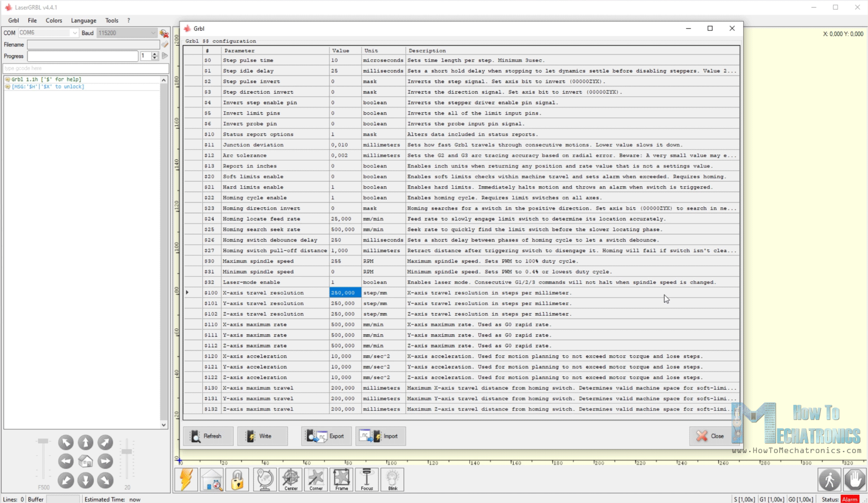Activate the Frame tracing icon
The height and width of the screenshot is (503, 868).
click(x=341, y=479)
